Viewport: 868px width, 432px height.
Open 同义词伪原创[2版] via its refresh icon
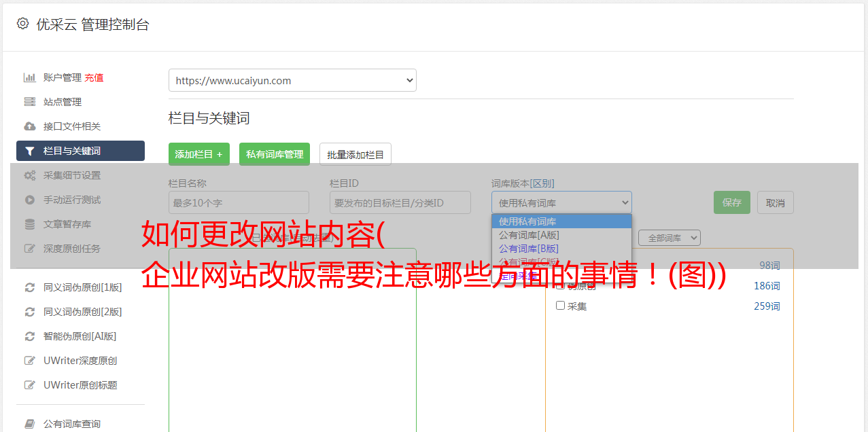tap(30, 312)
